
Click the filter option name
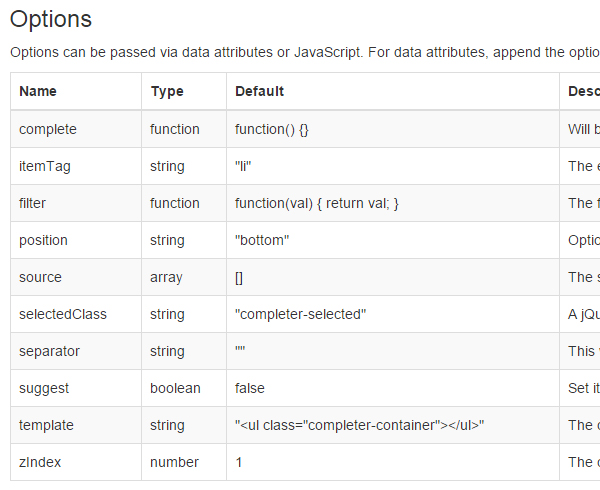click(32, 203)
